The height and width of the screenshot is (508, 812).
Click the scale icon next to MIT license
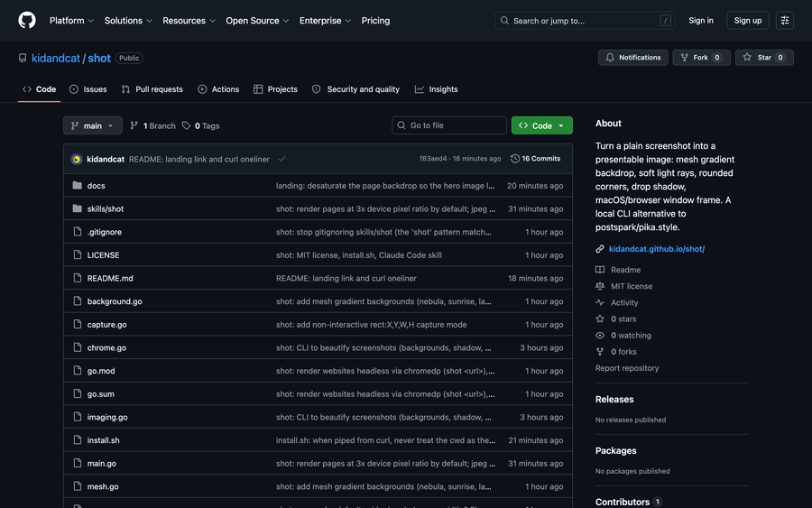click(x=600, y=286)
